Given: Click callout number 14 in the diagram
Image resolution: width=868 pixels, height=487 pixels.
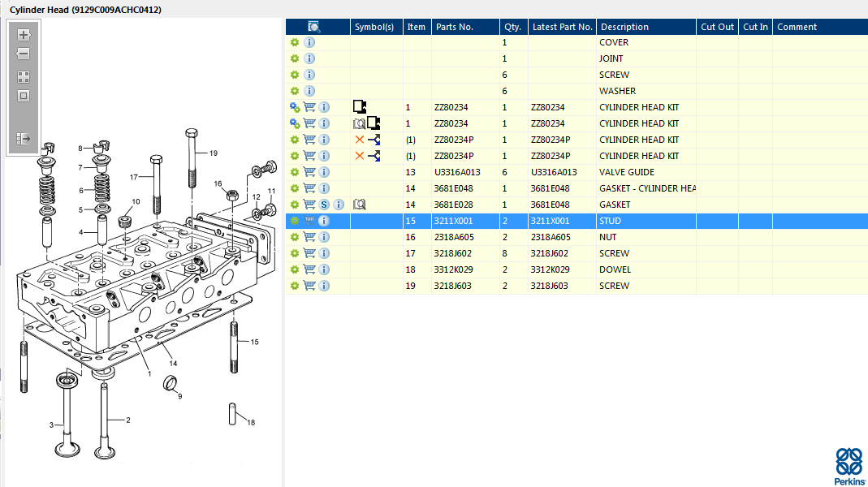Looking at the screenshot, I should [173, 364].
